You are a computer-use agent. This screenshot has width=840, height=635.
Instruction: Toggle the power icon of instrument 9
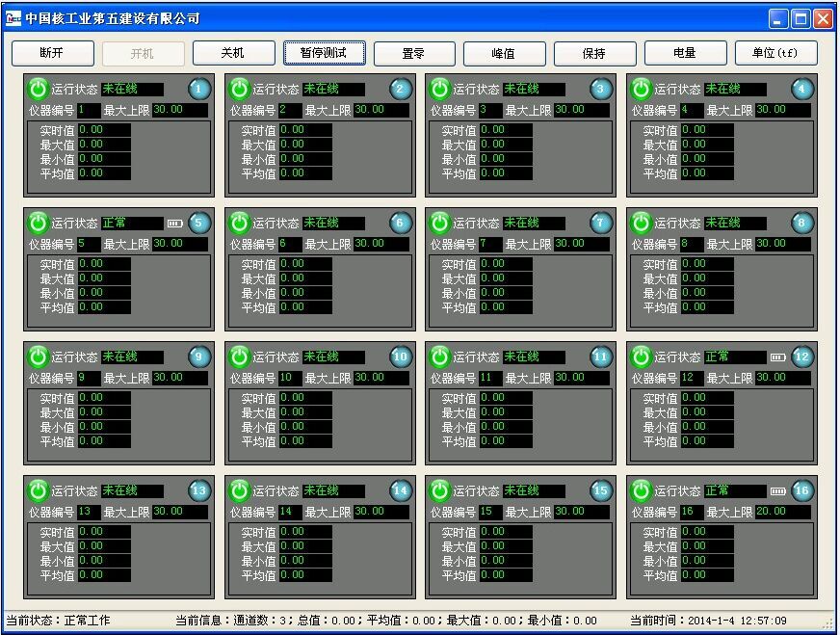38,357
